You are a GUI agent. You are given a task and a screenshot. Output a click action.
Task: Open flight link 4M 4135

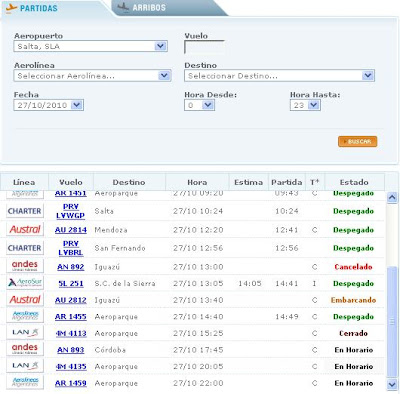tap(71, 367)
